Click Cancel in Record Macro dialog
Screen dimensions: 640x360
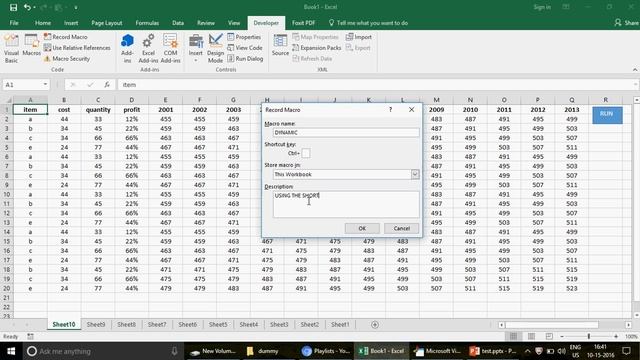402,228
